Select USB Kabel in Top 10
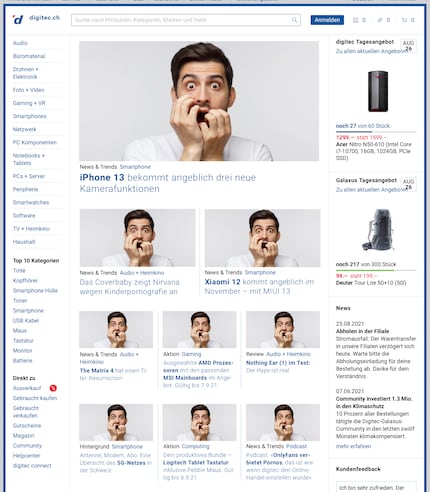 point(26,321)
